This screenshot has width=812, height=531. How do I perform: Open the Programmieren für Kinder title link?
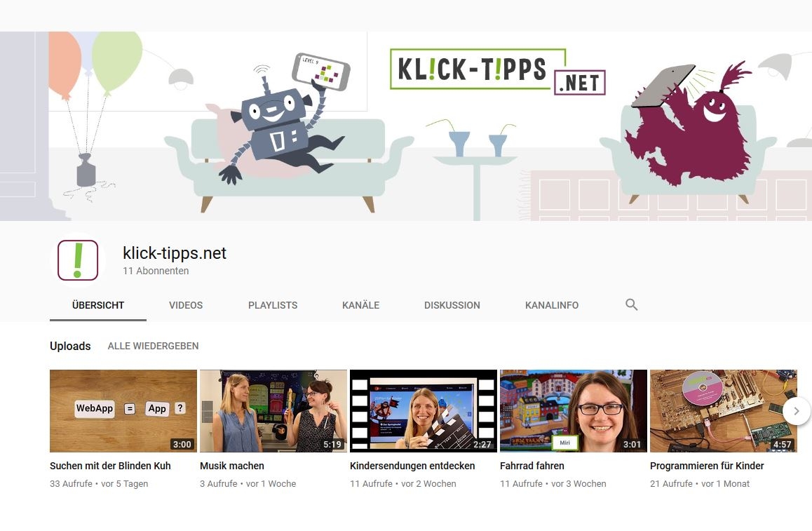707,466
